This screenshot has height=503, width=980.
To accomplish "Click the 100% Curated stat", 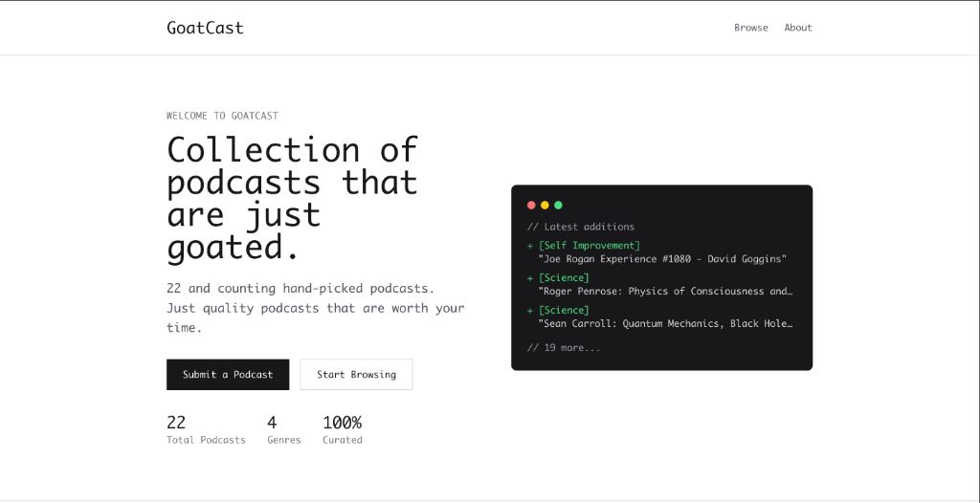I will [x=342, y=429].
